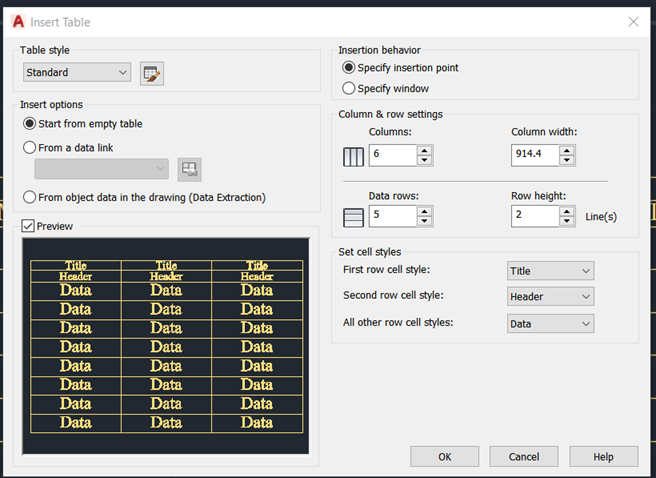Close the Insert Table dialog

(633, 22)
